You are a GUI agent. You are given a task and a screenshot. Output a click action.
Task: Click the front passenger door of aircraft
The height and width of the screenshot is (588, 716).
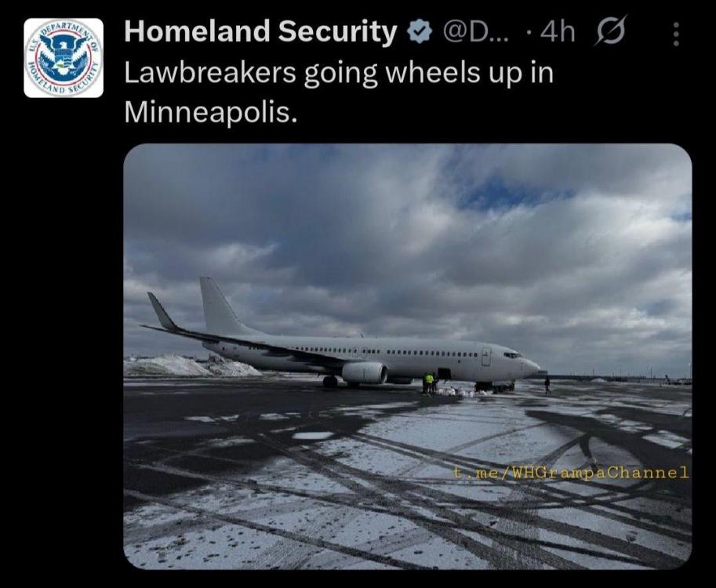tap(486, 356)
